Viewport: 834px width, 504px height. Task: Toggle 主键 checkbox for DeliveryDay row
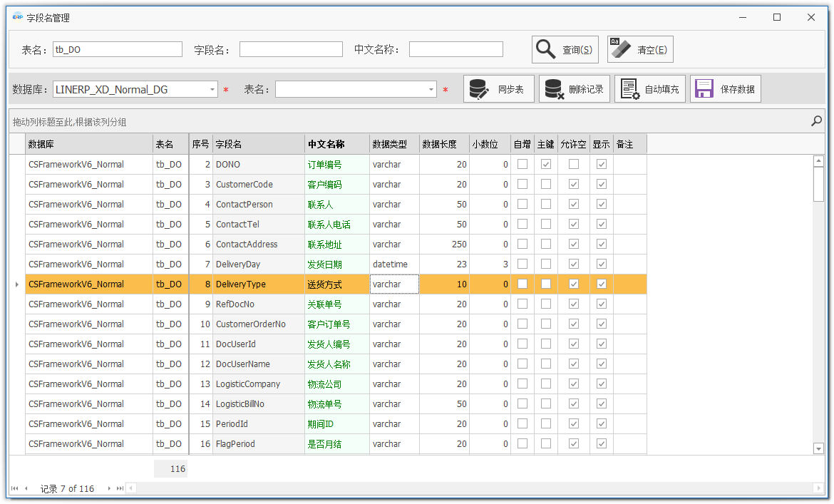point(546,264)
